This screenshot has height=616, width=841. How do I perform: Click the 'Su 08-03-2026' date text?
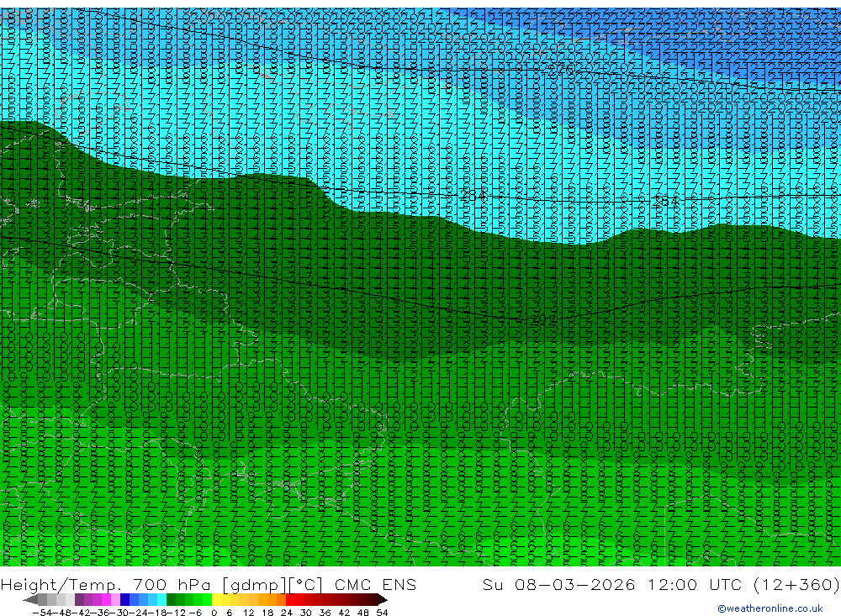click(x=559, y=584)
